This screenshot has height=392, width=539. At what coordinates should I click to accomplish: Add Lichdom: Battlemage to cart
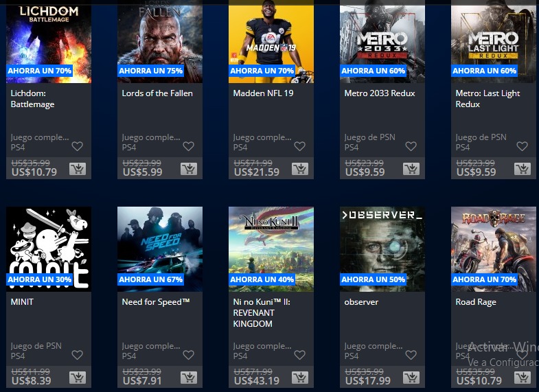(78, 169)
